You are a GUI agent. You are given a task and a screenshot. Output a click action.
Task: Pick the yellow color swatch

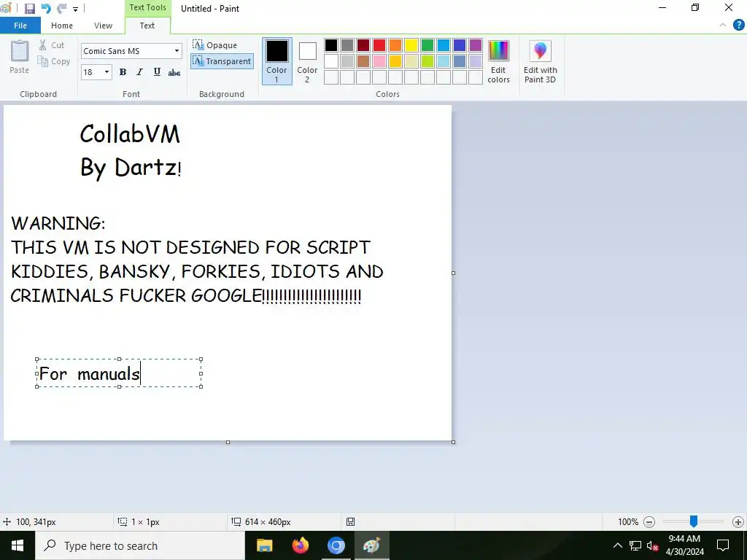coord(411,45)
